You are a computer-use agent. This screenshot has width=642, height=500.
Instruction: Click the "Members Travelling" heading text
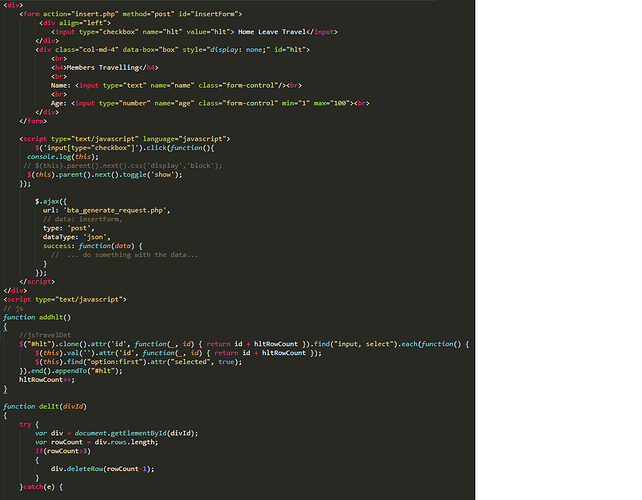click(103, 68)
